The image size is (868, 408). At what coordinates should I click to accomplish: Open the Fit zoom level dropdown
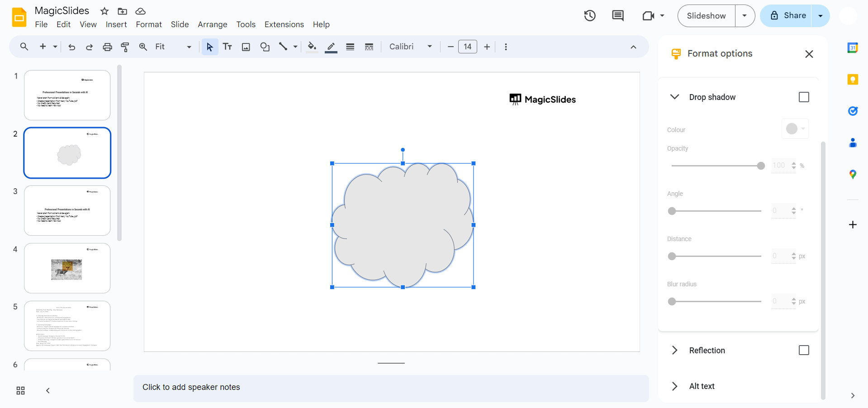[x=173, y=47]
